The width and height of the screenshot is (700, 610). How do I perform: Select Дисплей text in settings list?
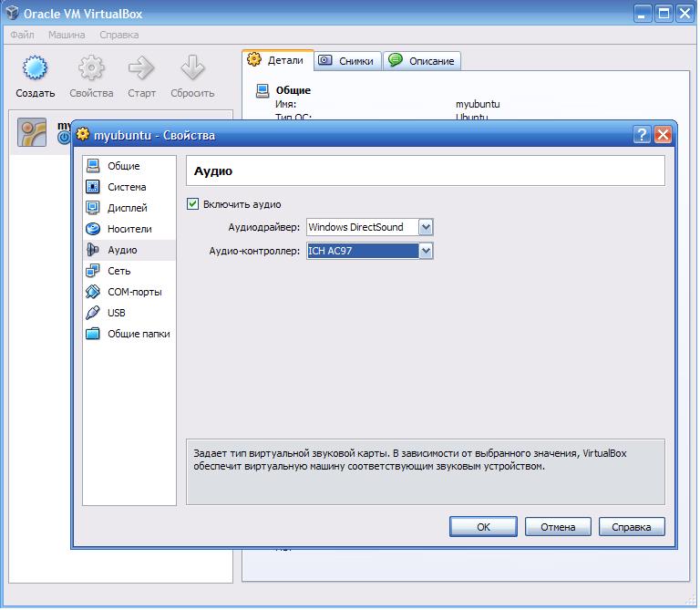tap(128, 208)
